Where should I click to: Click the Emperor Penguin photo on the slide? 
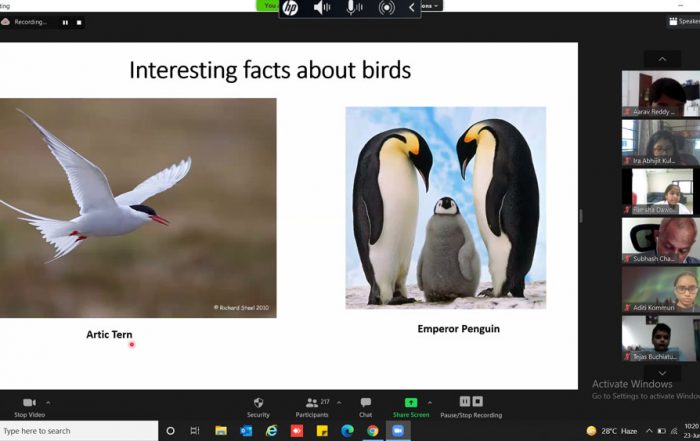coord(446,208)
